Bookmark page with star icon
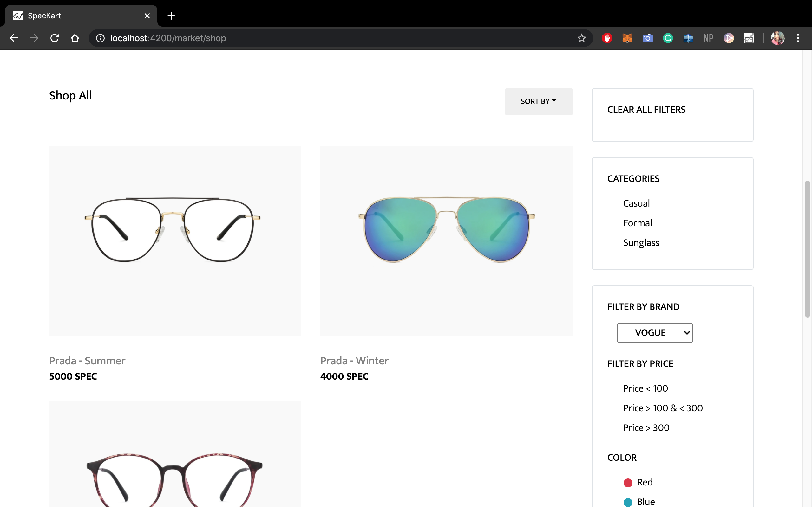 point(581,38)
